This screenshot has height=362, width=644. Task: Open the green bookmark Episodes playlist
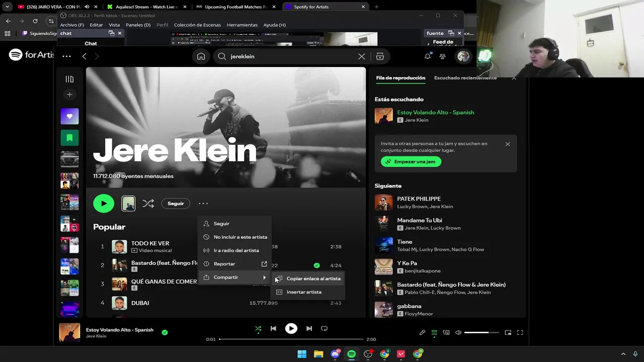(69, 137)
